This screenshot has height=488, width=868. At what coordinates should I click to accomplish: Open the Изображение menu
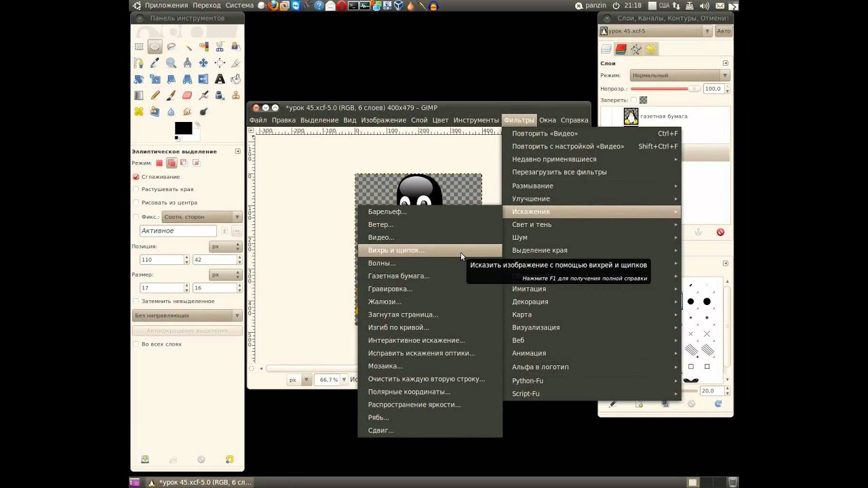click(x=383, y=120)
